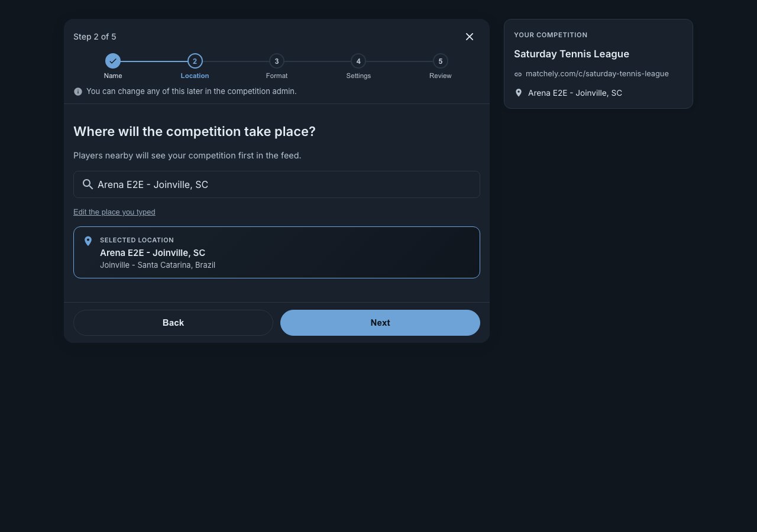Click the completed Name step checkmark circle
This screenshot has width=757, height=532.
coord(113,61)
